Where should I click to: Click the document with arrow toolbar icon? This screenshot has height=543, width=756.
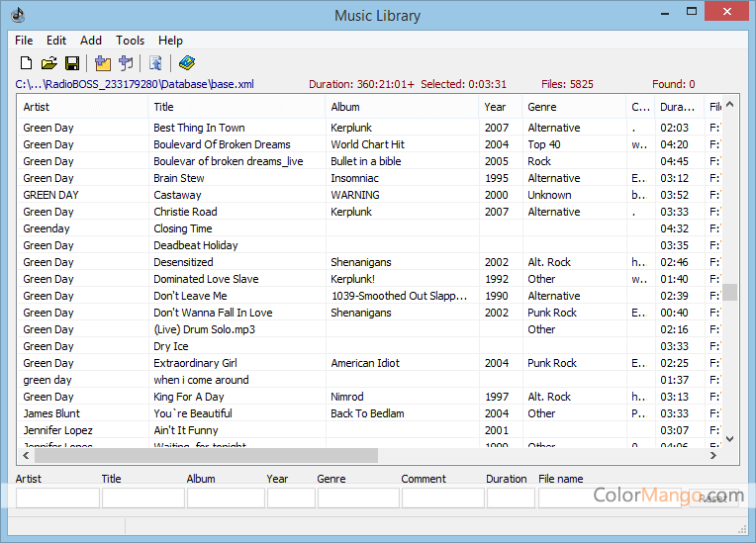coord(155,63)
